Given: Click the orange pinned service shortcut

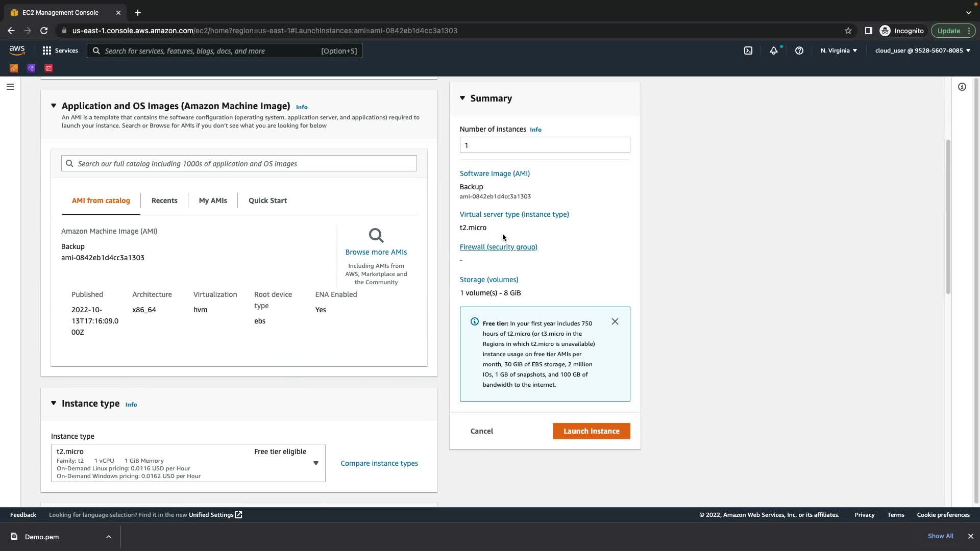Looking at the screenshot, I should (x=14, y=68).
